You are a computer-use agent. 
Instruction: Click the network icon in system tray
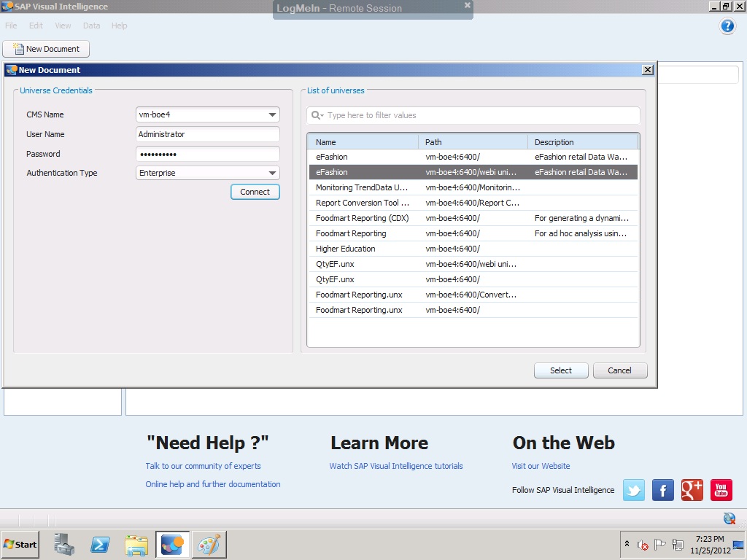tap(677, 544)
